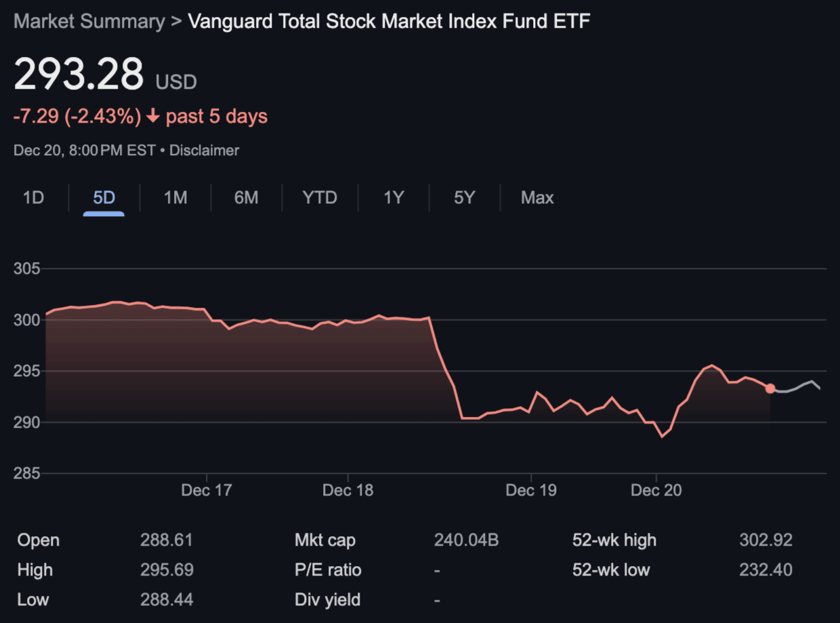Click the P/E ratio label
Screen dimensions: 840x623
tap(328, 570)
